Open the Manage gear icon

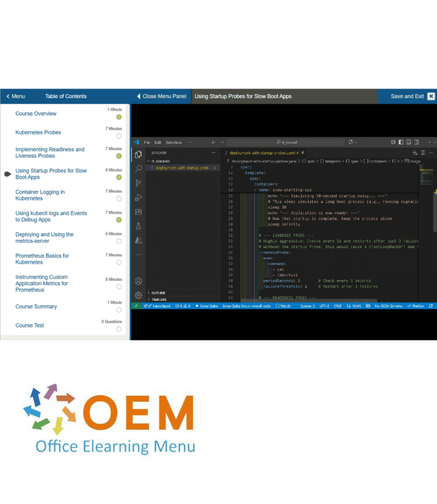pos(138,295)
